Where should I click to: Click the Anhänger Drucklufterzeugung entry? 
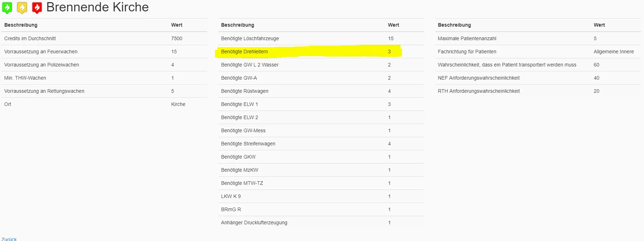pos(254,223)
